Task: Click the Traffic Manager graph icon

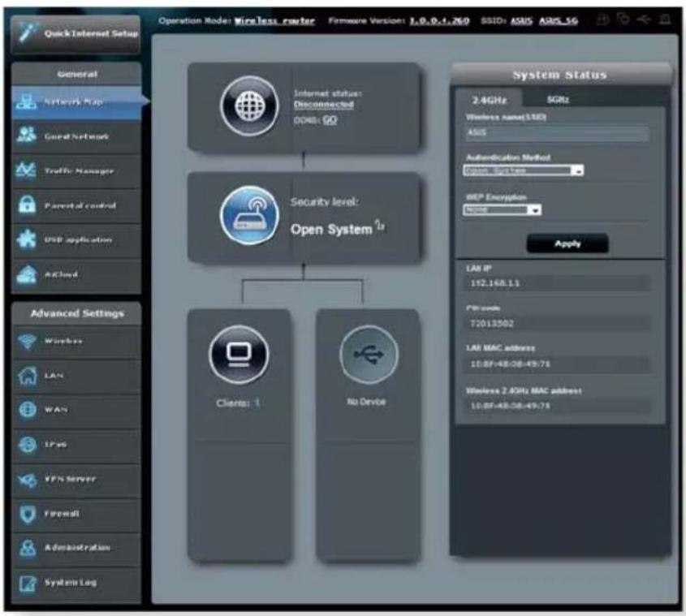Action: (x=26, y=170)
